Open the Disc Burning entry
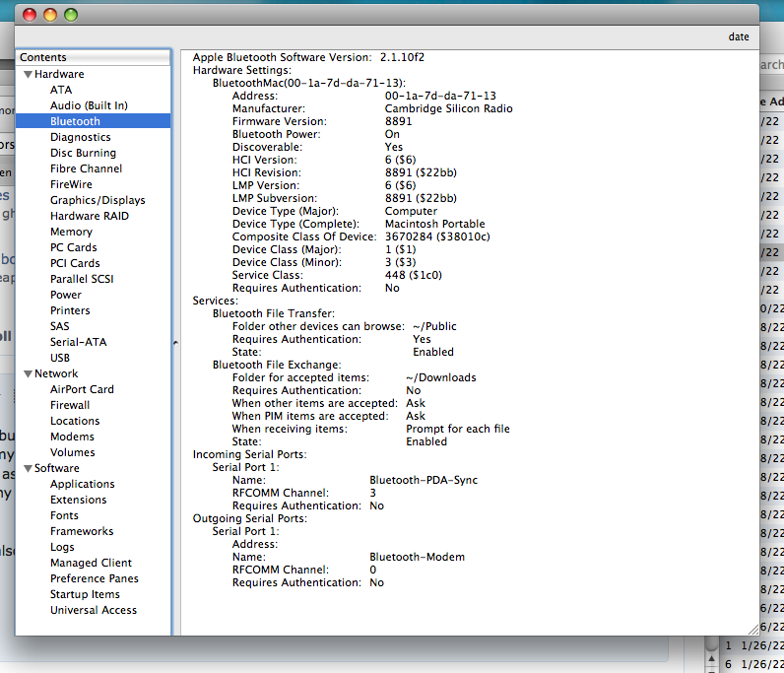The width and height of the screenshot is (784, 673). pyautogui.click(x=83, y=153)
